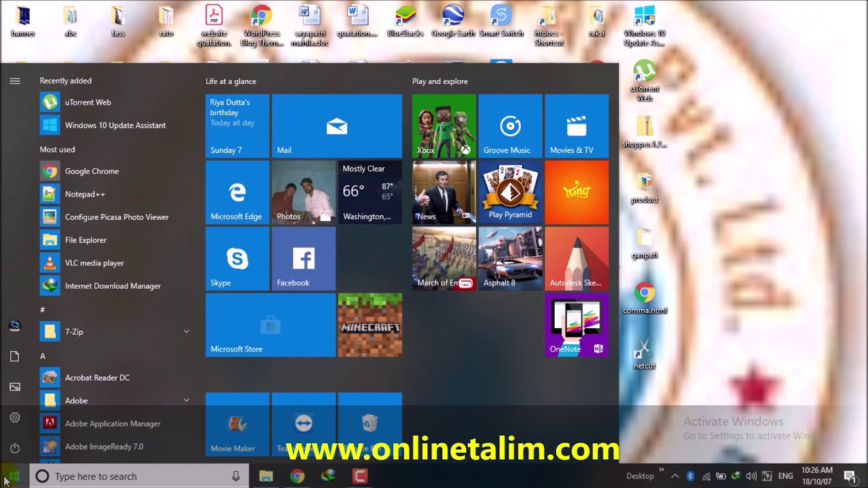This screenshot has width=868, height=488.
Task: Open the Facebook tile
Action: point(304,259)
